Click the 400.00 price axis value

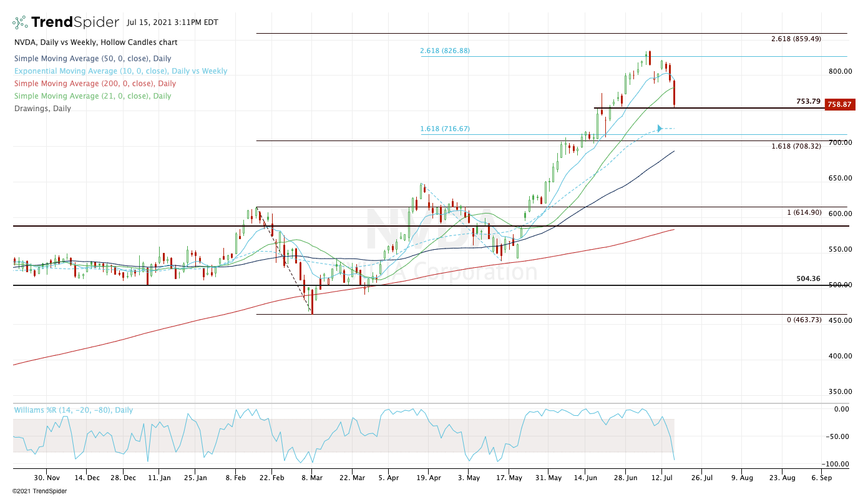coord(841,356)
